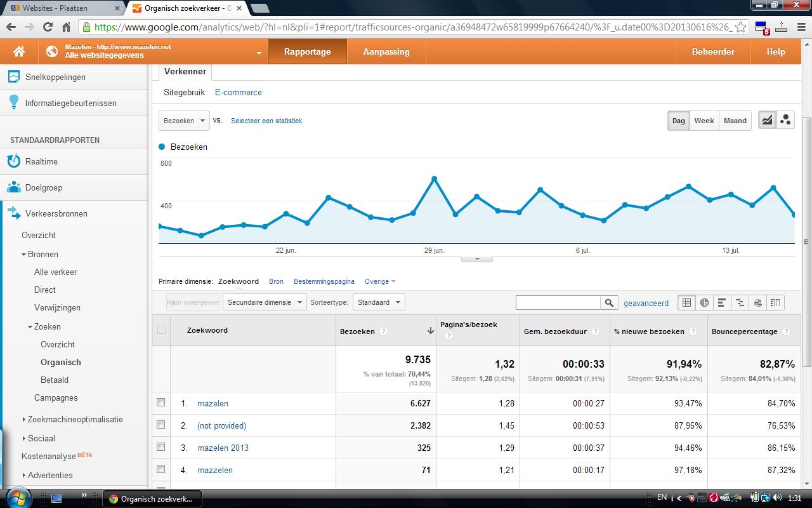Image resolution: width=812 pixels, height=508 pixels.
Task: Open Betaald search report
Action: coord(55,380)
